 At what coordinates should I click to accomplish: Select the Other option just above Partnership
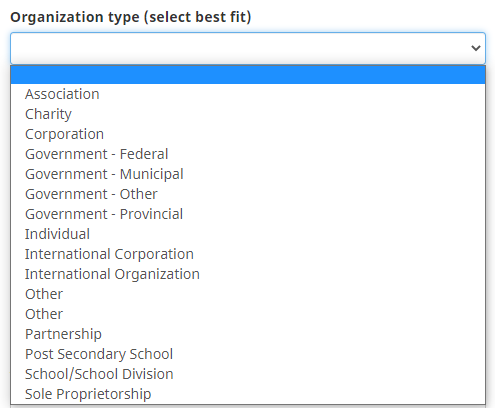(x=248, y=314)
